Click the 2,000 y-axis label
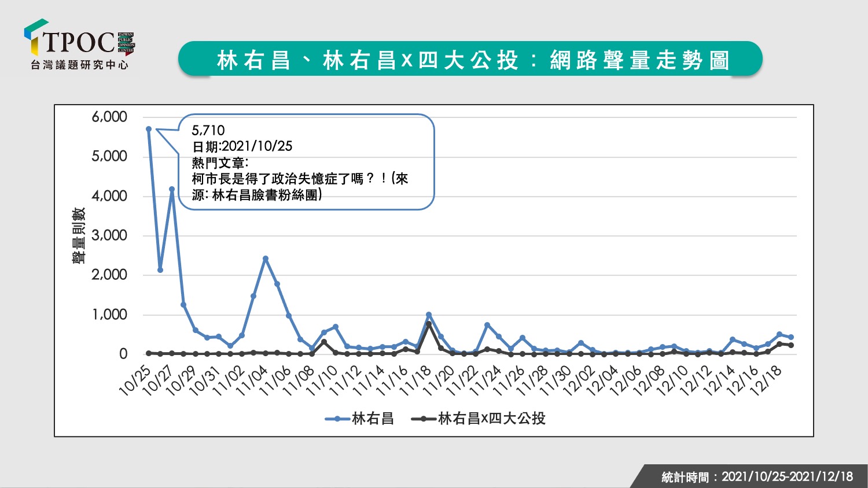The height and width of the screenshot is (488, 868). point(109,275)
